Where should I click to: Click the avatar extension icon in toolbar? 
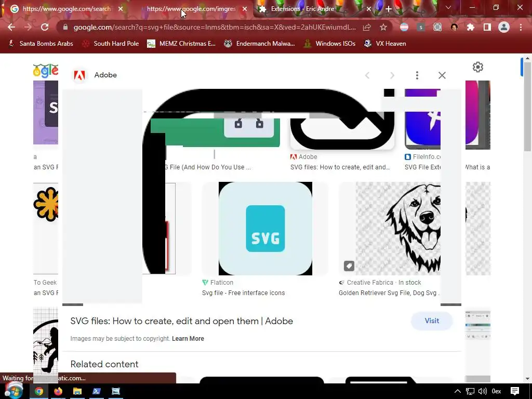click(x=454, y=27)
